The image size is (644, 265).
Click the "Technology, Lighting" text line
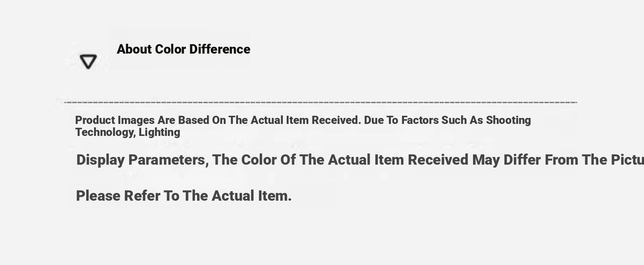point(128,132)
